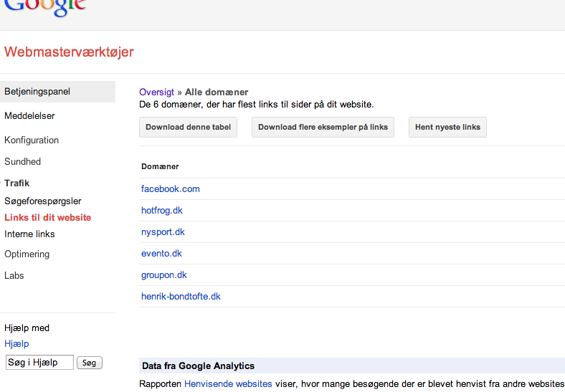Screen dimensions: 565x392
Task: Select Betjeningspanel in sidebar
Action: (57, 92)
